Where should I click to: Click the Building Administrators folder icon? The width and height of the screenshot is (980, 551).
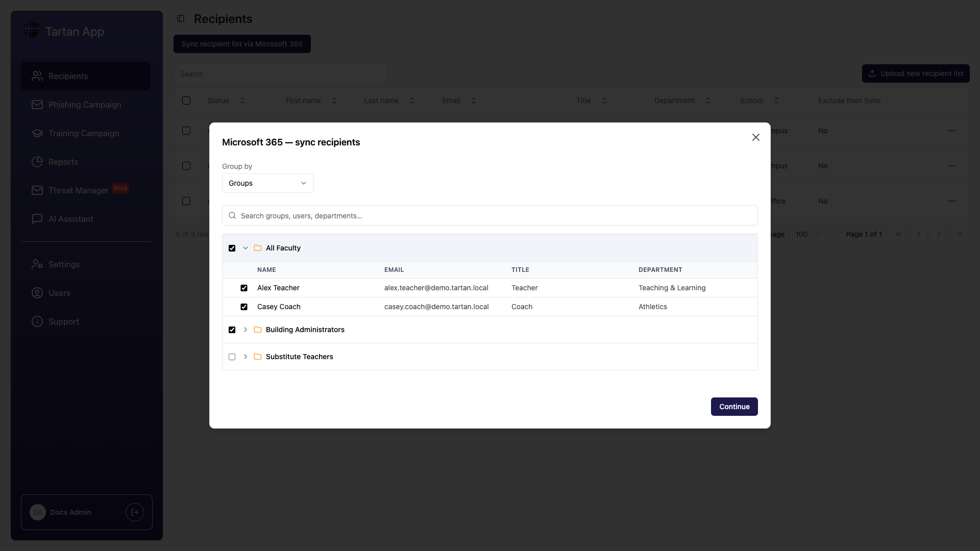point(258,330)
